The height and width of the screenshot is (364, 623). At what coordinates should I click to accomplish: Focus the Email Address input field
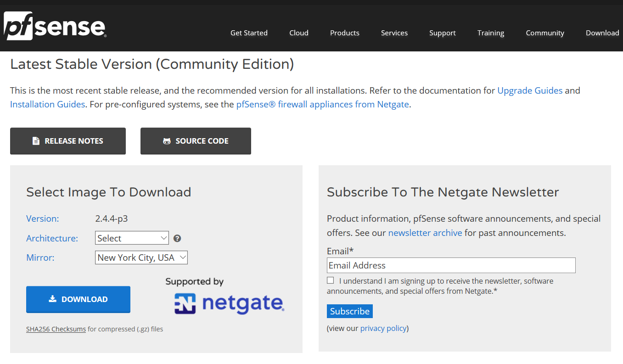point(451,265)
